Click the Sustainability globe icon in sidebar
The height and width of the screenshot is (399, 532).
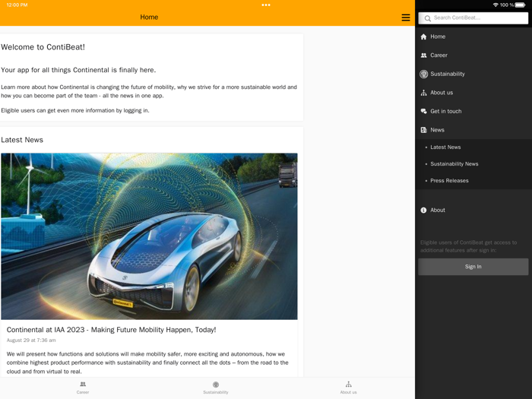click(423, 74)
